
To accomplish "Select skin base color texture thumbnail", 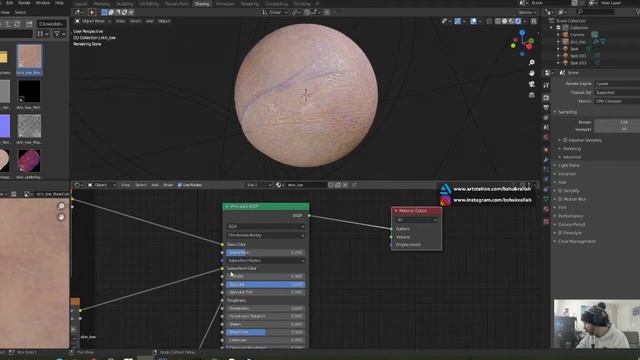I will pyautogui.click(x=29, y=56).
